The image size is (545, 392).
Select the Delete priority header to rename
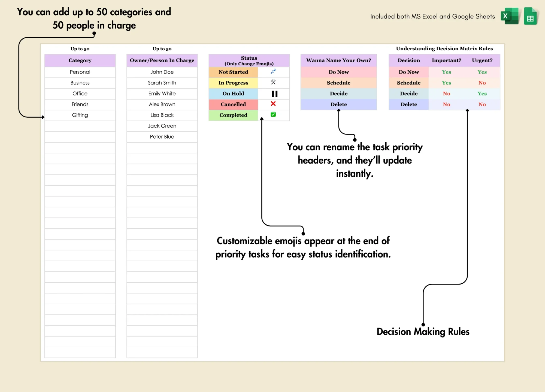tap(338, 105)
